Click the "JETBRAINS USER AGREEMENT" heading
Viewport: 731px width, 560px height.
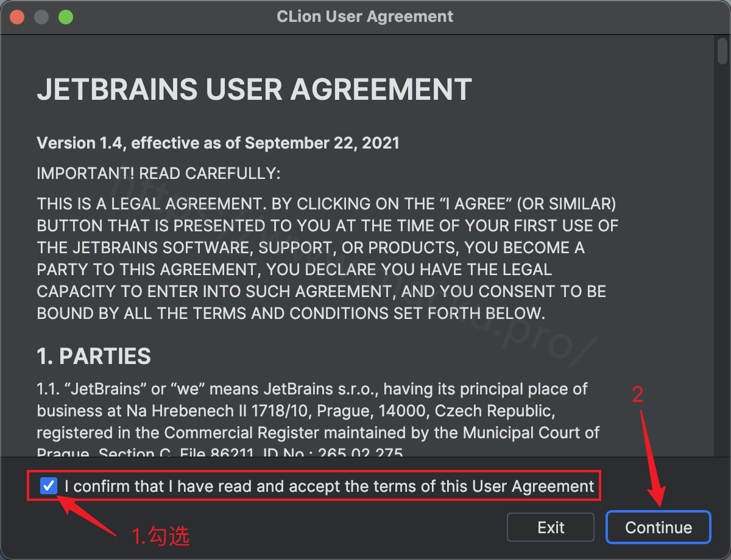255,89
